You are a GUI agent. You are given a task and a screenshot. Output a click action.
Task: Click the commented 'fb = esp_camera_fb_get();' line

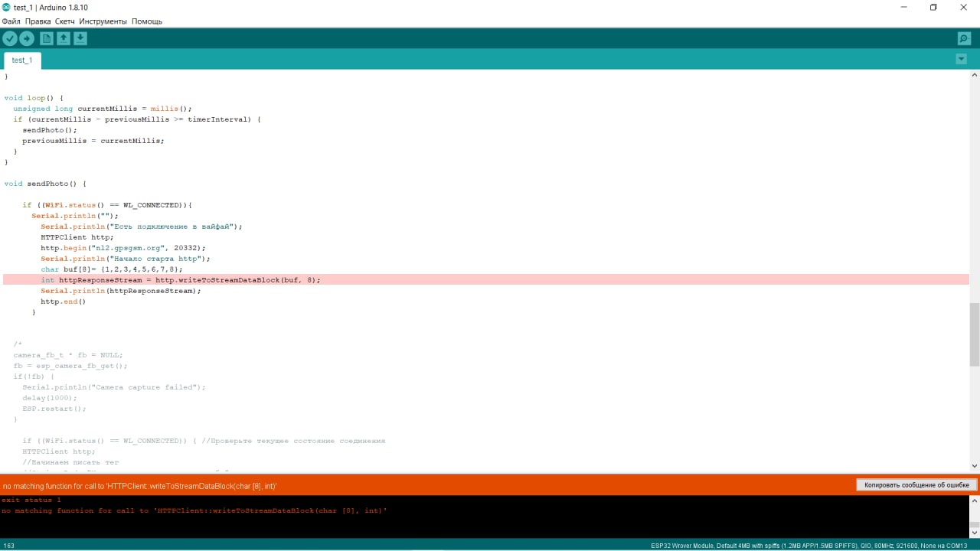click(70, 366)
